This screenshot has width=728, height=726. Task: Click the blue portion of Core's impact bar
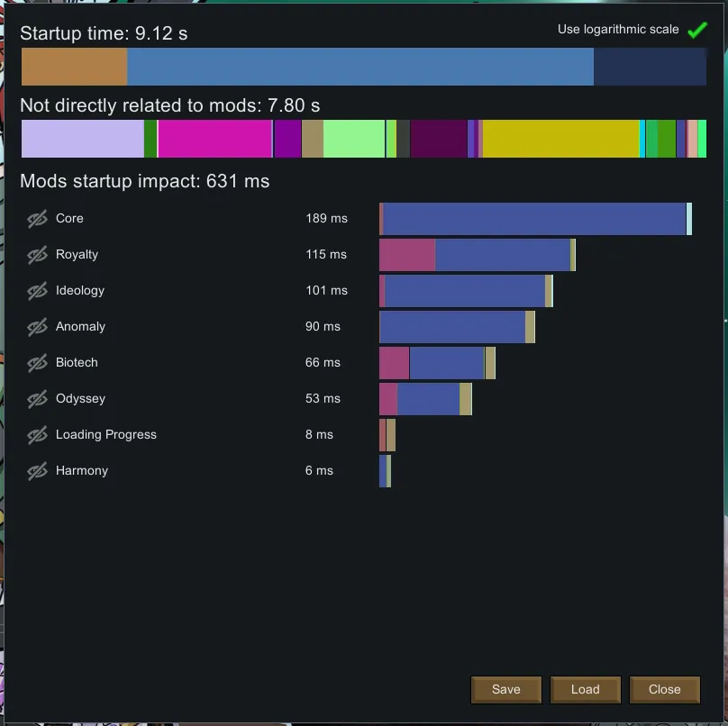click(x=534, y=219)
